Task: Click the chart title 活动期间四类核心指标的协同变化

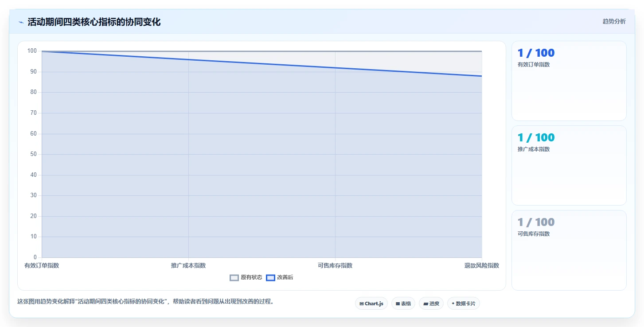Action: coord(94,22)
